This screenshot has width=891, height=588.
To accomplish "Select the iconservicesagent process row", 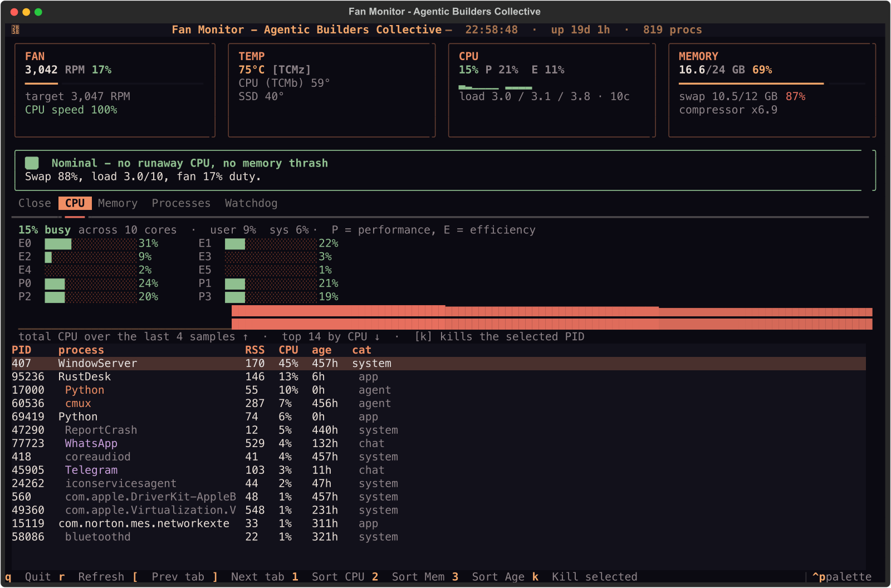I will pyautogui.click(x=439, y=483).
